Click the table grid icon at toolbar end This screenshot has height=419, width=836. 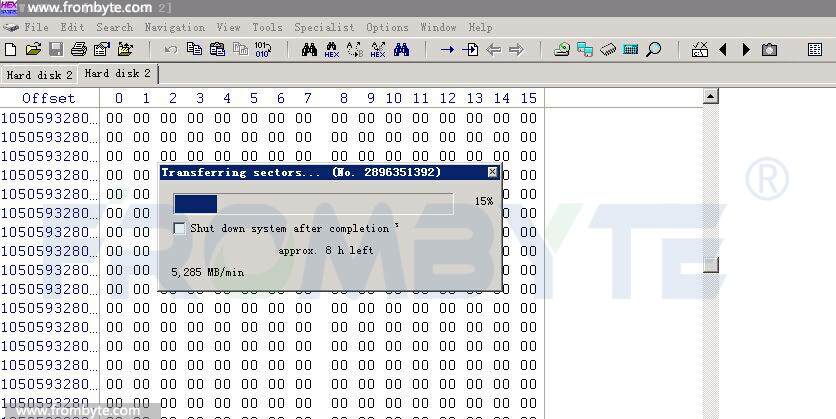pos(815,50)
